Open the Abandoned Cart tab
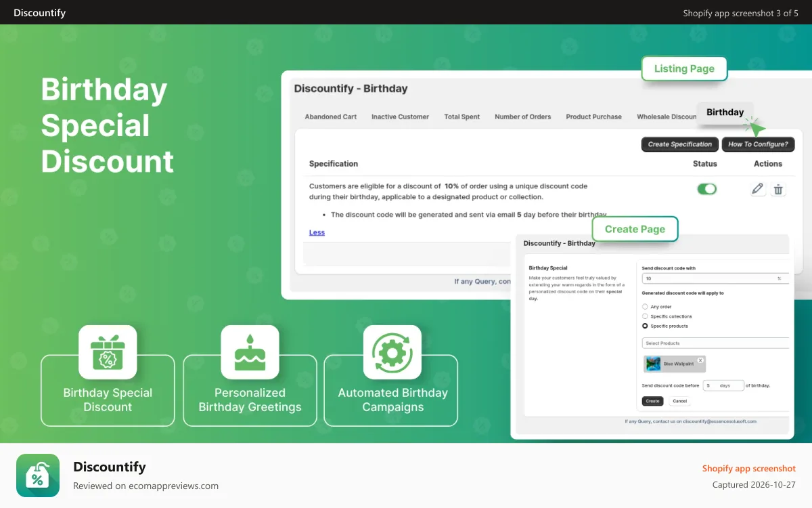This screenshot has width=812, height=508. 331,117
